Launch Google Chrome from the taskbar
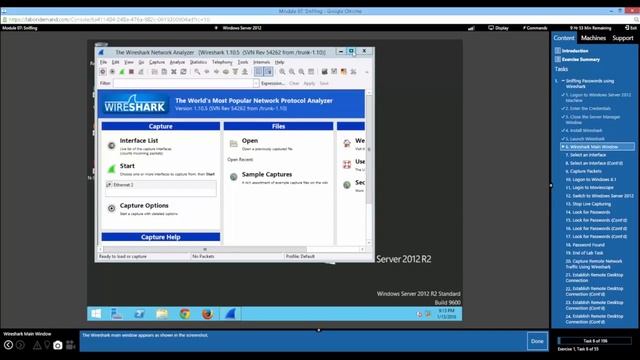The height and width of the screenshot is (360, 640). 185,313
